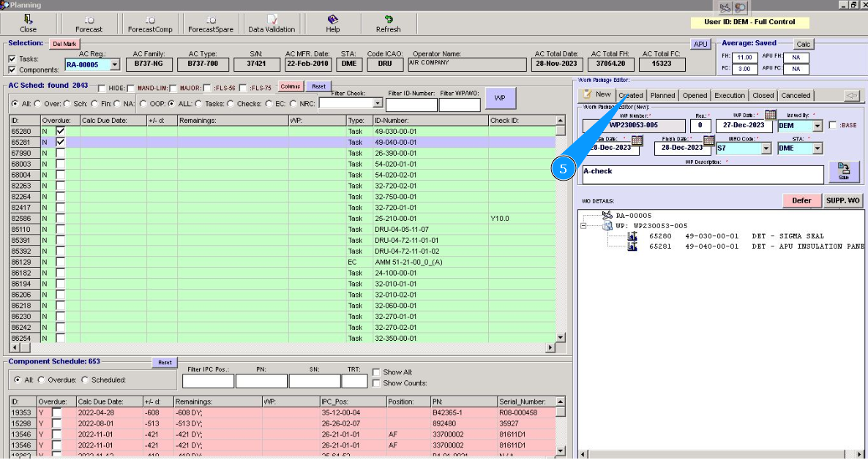Click the green Refresh icon
This screenshot has height=460, width=868.
(388, 20)
